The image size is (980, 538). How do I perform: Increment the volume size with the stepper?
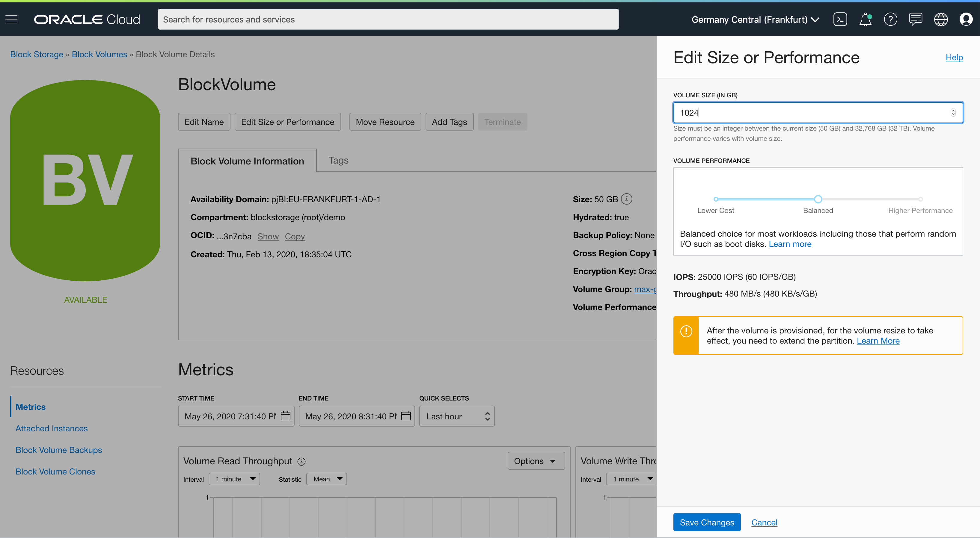pos(953,110)
